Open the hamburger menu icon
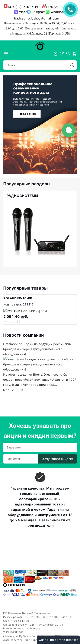This screenshot has height=644, width=80. coord(6,54)
